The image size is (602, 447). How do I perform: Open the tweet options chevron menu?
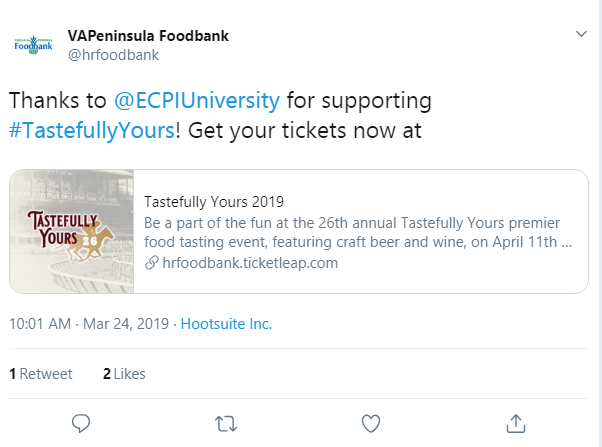pos(581,34)
